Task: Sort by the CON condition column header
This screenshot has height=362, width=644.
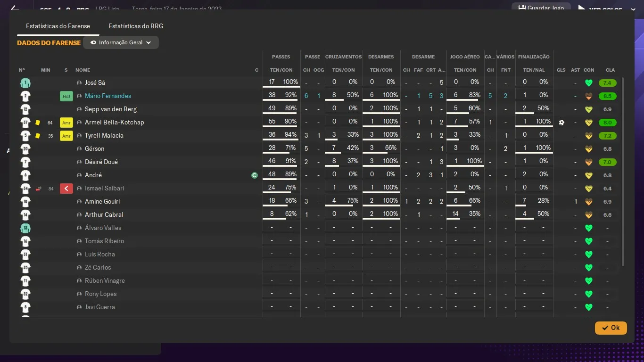Action: [x=589, y=70]
